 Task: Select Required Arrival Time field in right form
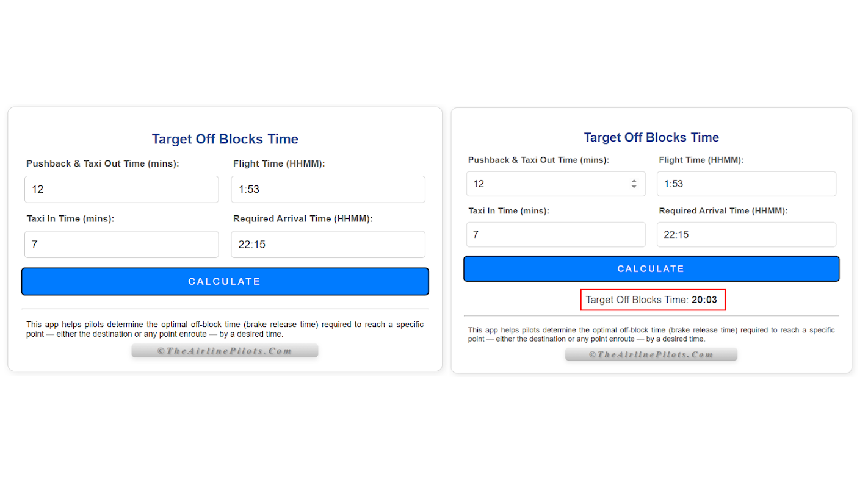point(746,234)
